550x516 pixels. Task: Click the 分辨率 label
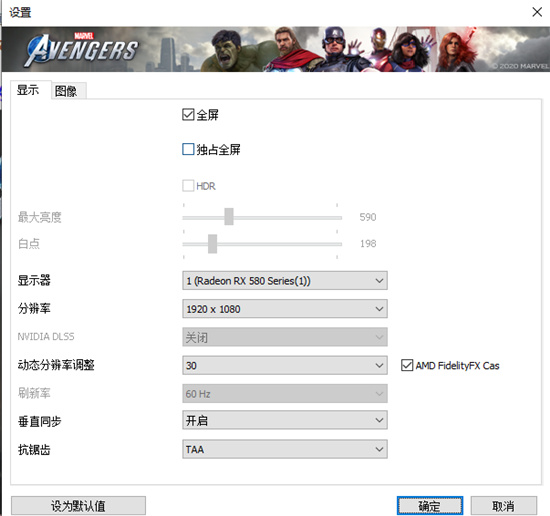[34, 309]
